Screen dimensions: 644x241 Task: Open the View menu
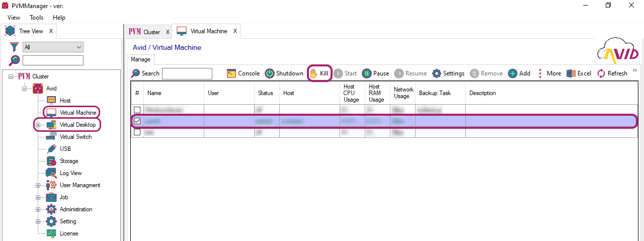coord(14,18)
